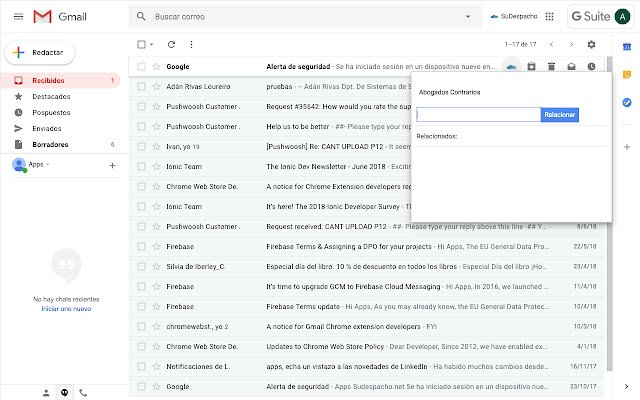Star the Adán Rivas Loureiro email
Image resolution: width=640 pixels, height=400 pixels.
pyautogui.click(x=156, y=86)
